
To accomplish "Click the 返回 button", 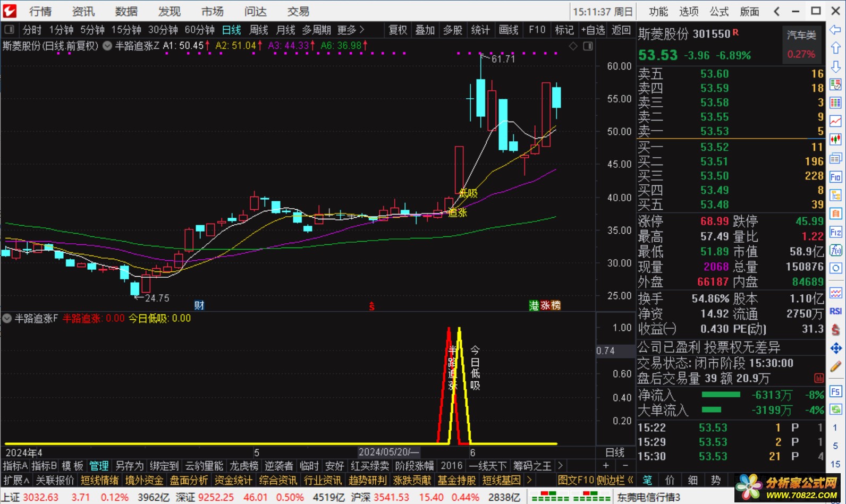I will coord(621,30).
